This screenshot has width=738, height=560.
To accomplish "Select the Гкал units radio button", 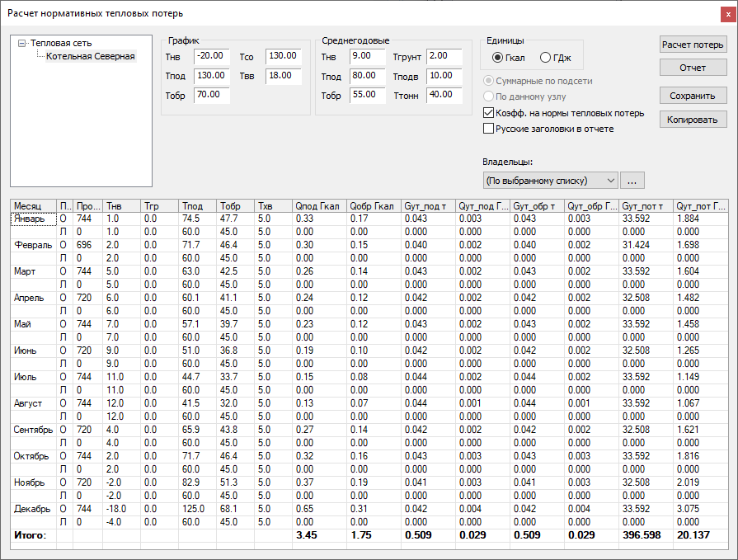I will 498,58.
